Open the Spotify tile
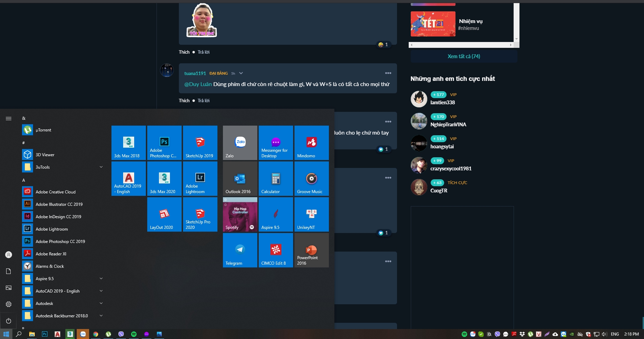The image size is (644, 339). 240,214
